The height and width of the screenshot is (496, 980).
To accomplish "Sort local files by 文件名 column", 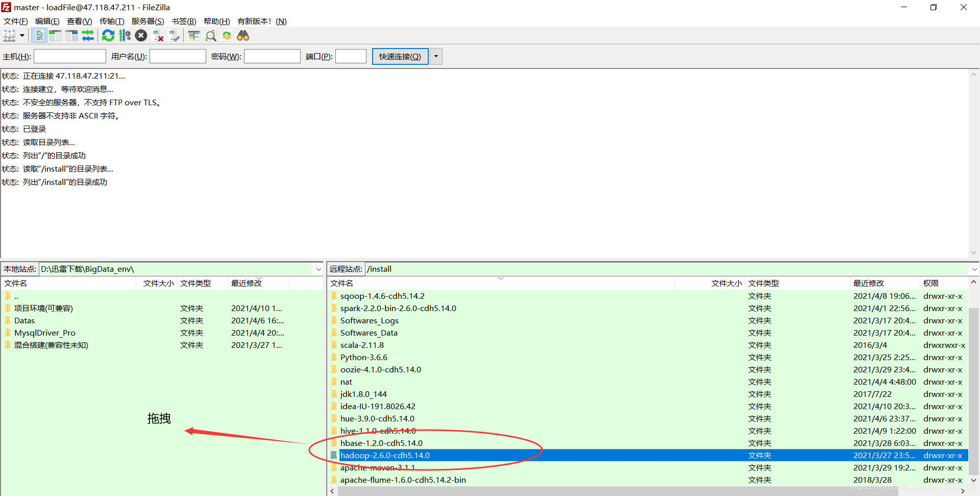I will tap(69, 283).
